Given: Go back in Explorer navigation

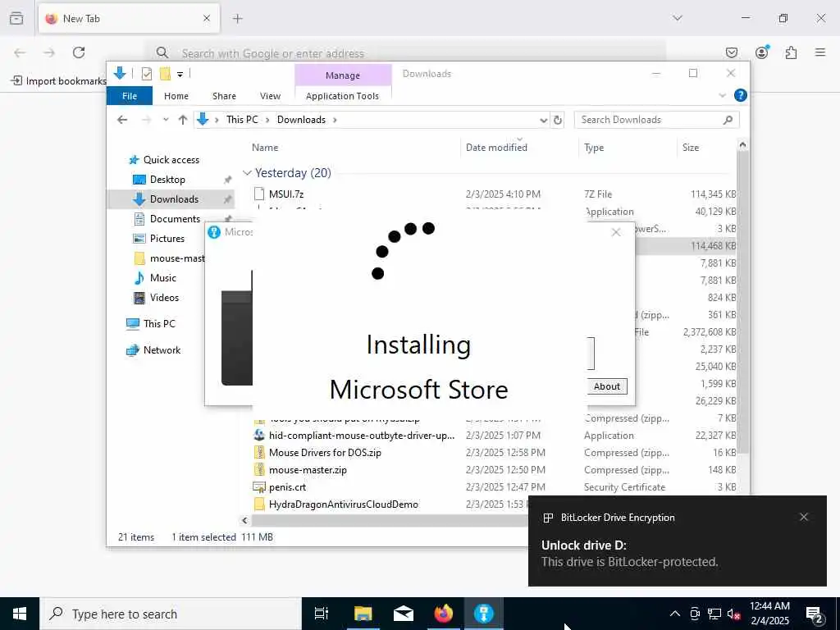Looking at the screenshot, I should [122, 120].
